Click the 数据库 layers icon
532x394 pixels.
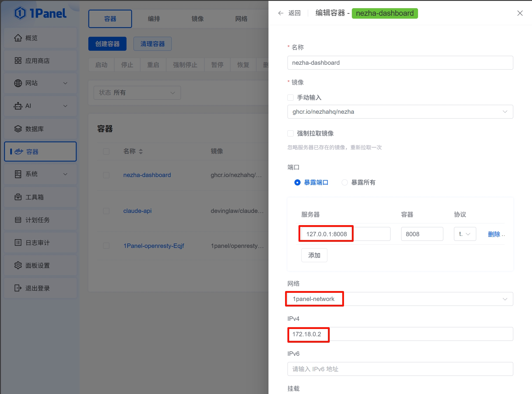18,129
